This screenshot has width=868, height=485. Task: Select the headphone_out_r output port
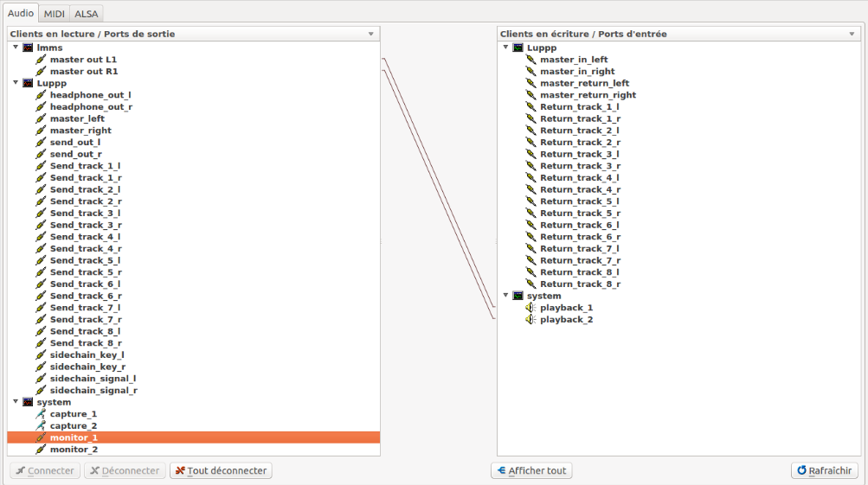(92, 106)
